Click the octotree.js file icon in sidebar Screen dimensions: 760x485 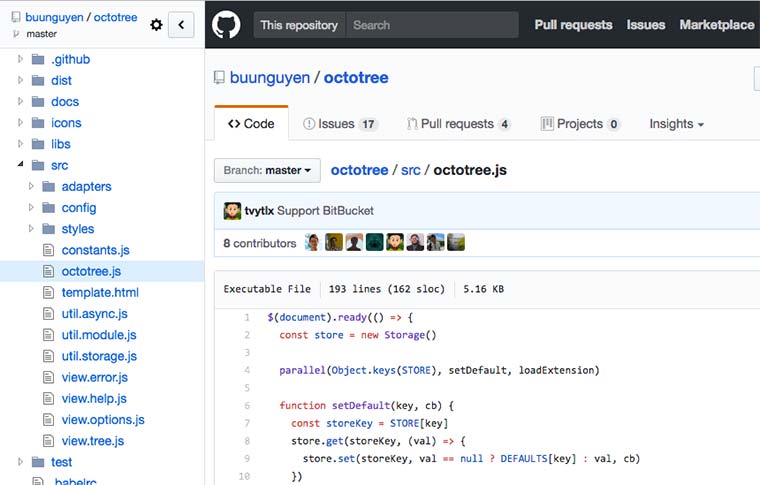pyautogui.click(x=48, y=271)
